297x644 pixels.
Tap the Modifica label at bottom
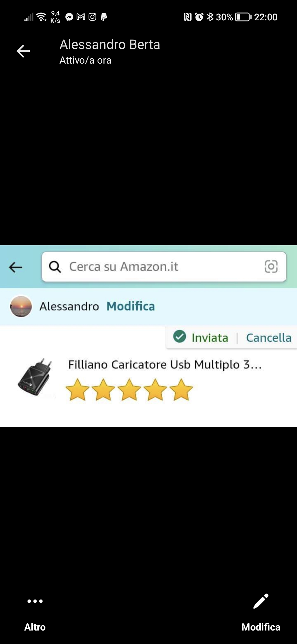point(261,627)
